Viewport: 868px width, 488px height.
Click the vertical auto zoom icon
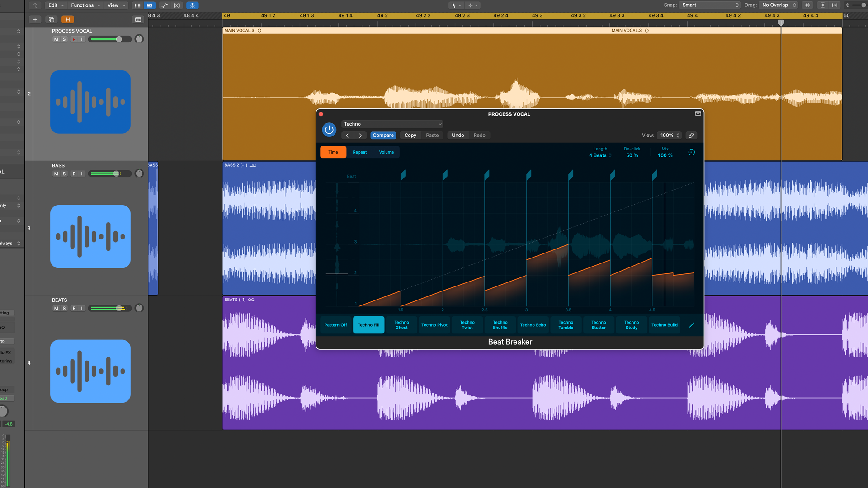point(823,5)
